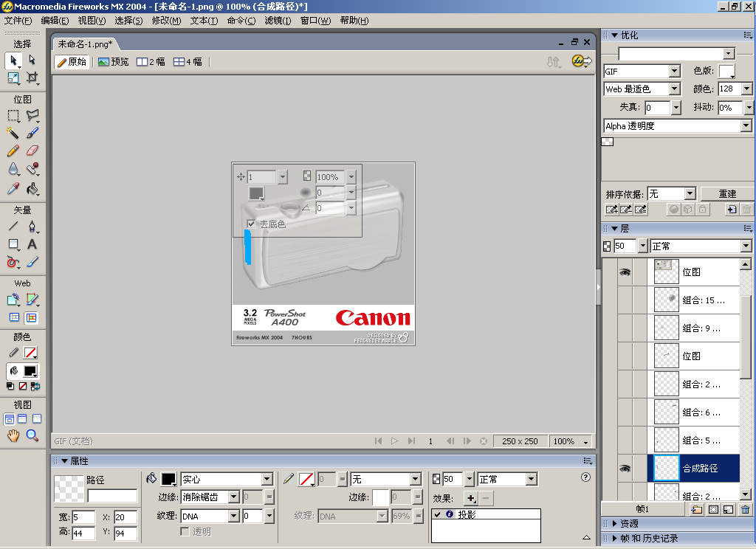The image size is (756, 549).
Task: Hide slices and hotspots
Action: pyautogui.click(x=15, y=317)
